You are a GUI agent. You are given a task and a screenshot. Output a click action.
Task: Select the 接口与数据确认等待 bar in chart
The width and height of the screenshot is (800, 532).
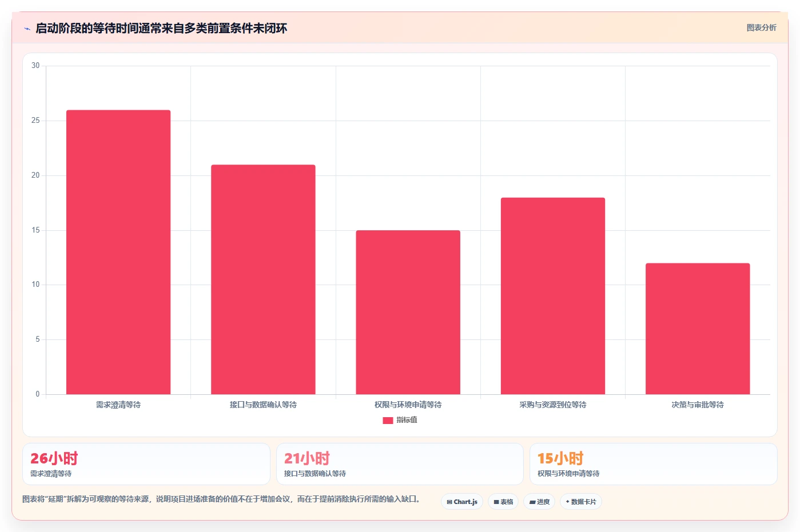[263, 279]
